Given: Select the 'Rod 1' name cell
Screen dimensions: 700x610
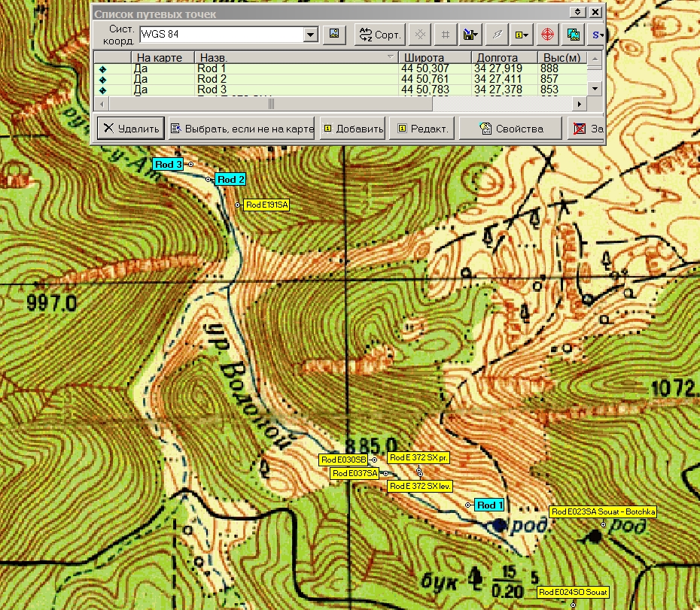Looking at the screenshot, I should pyautogui.click(x=297, y=68).
